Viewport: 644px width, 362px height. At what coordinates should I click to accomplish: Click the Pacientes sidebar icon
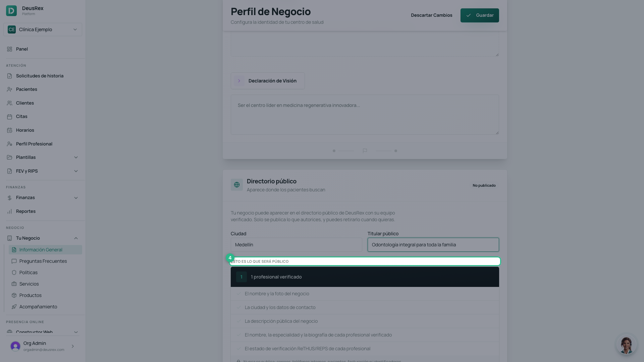[9, 89]
